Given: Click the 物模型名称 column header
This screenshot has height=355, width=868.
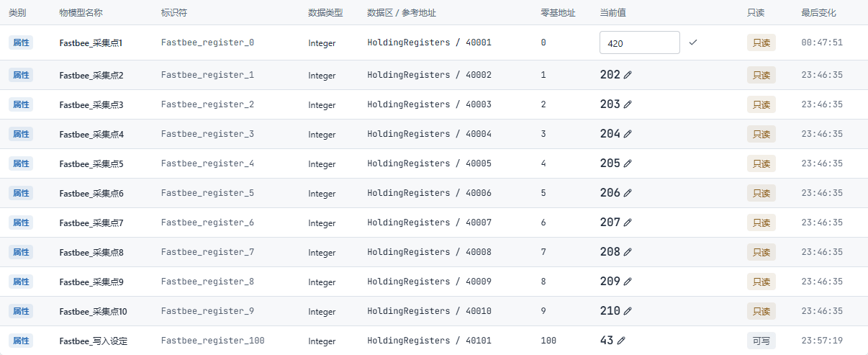Looking at the screenshot, I should (81, 13).
